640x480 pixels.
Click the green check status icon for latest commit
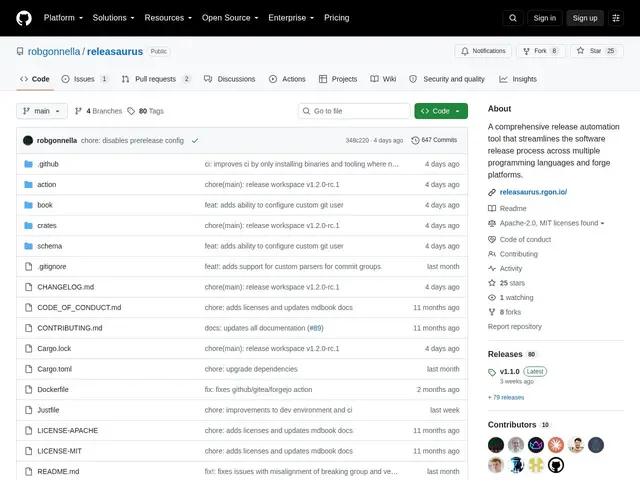(x=195, y=141)
